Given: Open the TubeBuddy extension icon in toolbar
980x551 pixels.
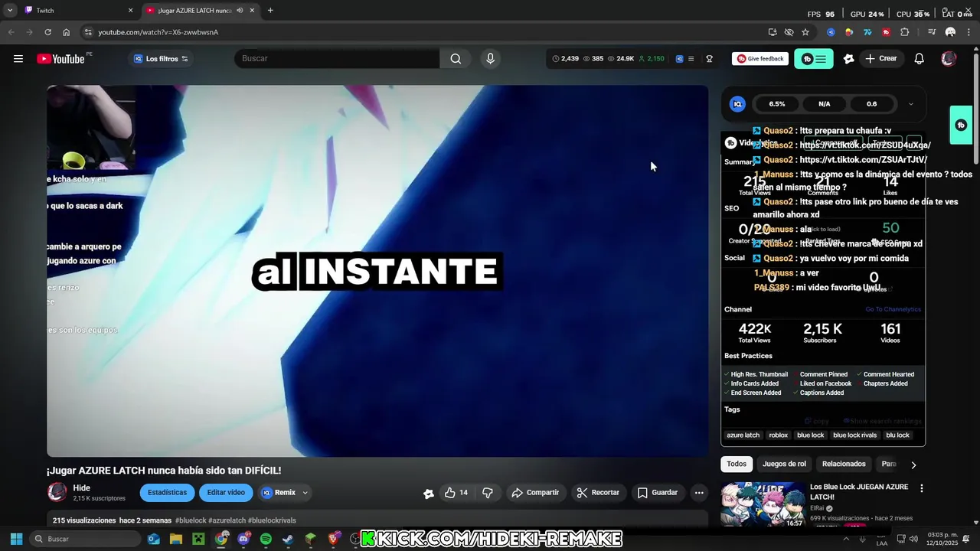Looking at the screenshot, I should tap(886, 32).
